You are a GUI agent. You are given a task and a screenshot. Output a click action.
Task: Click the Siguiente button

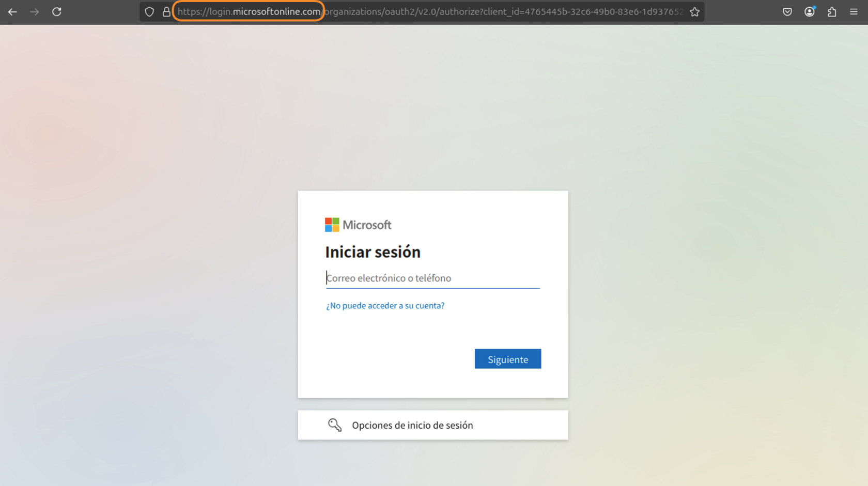pyautogui.click(x=508, y=359)
